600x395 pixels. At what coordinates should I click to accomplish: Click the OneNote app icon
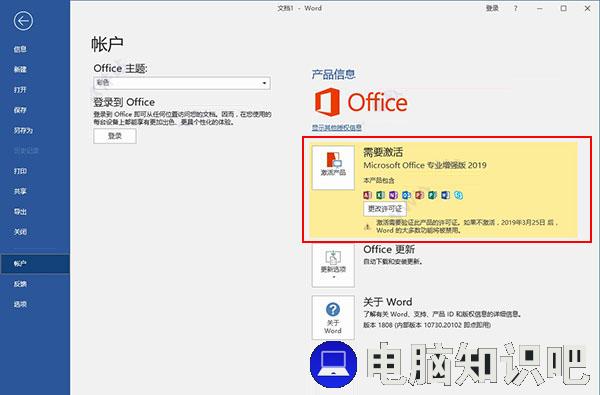click(x=393, y=195)
